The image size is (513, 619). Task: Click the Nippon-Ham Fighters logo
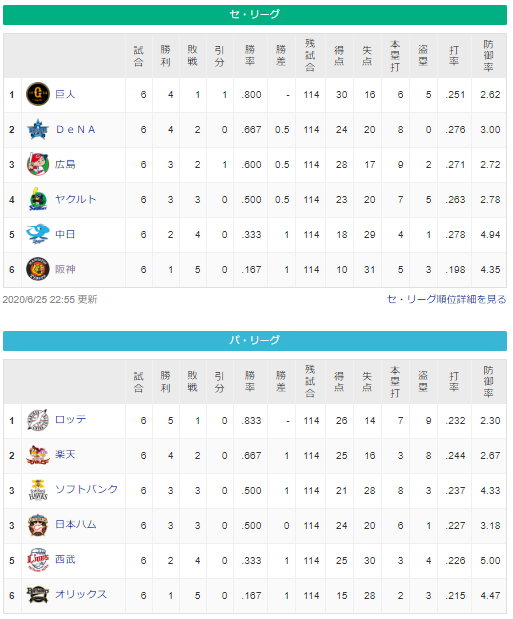click(38, 525)
